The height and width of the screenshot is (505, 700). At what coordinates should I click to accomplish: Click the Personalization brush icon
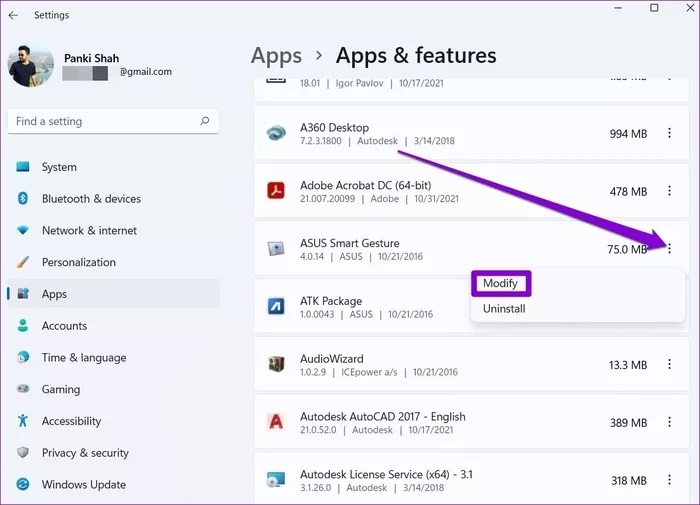tap(23, 262)
